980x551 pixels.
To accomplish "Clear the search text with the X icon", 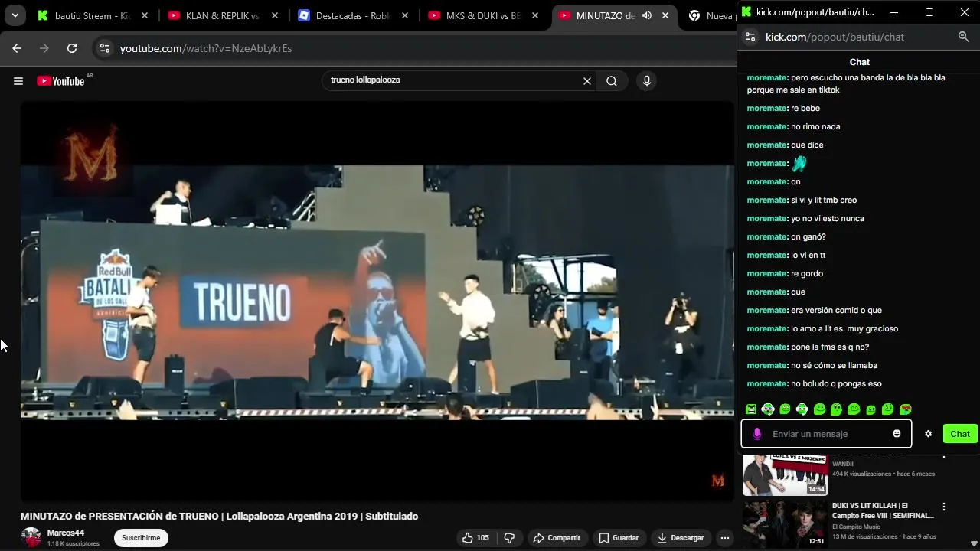I will click(x=587, y=81).
